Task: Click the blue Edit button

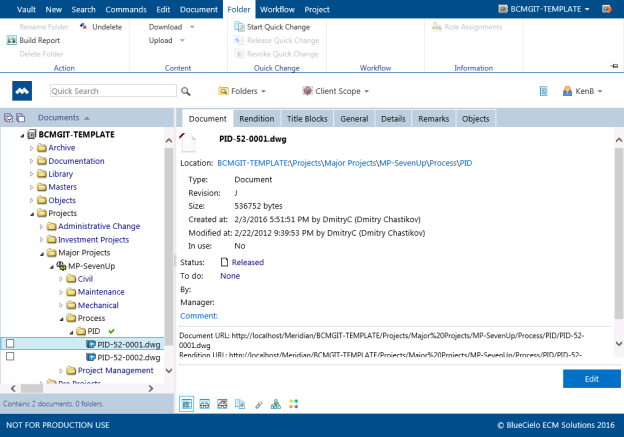Action: pos(591,378)
